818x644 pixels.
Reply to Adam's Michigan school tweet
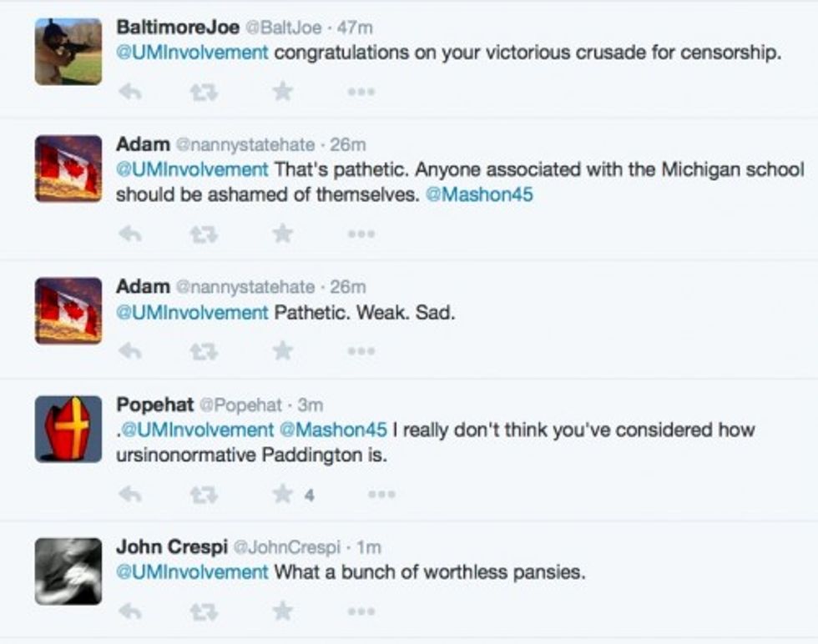pyautogui.click(x=129, y=234)
